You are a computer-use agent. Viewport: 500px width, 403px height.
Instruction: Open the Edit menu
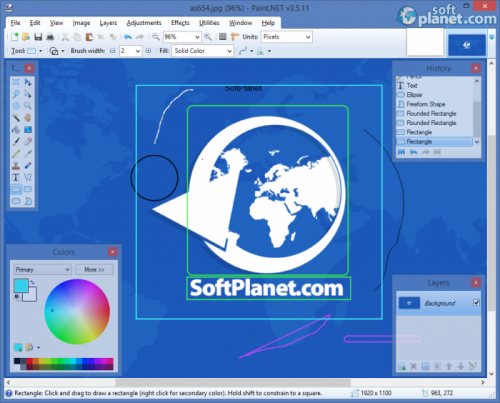35,23
